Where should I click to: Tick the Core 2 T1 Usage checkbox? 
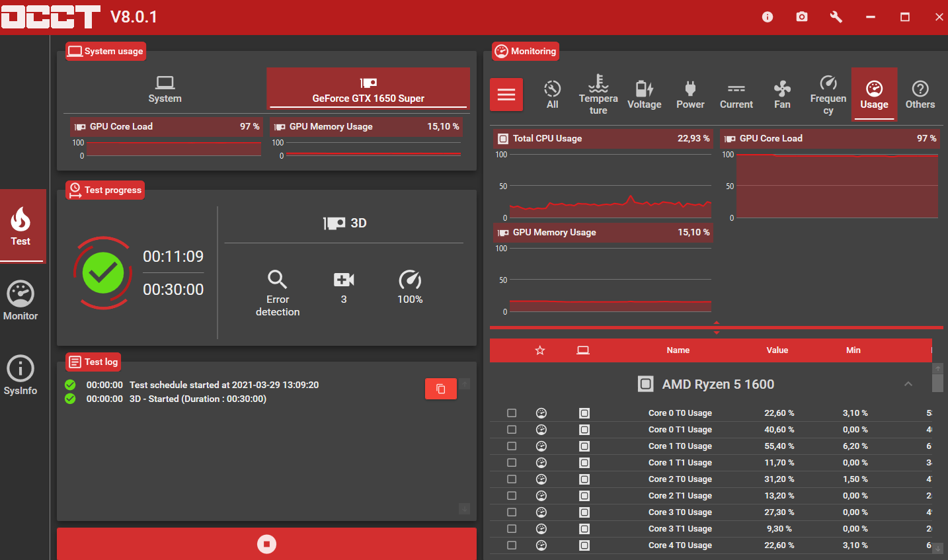point(512,496)
